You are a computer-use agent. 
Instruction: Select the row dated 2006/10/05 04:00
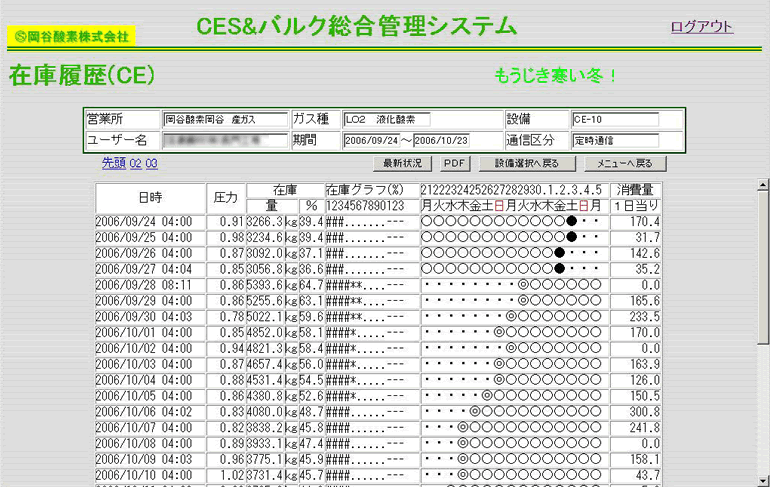(378, 396)
